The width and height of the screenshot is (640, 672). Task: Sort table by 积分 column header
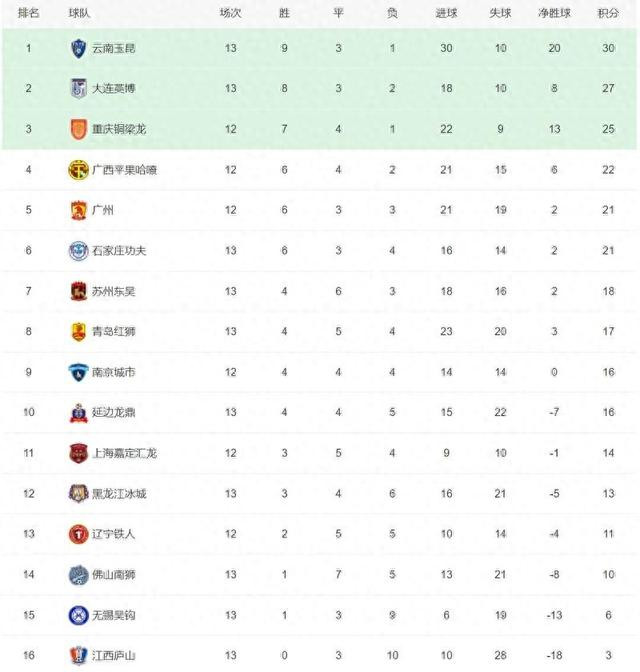pyautogui.click(x=608, y=13)
